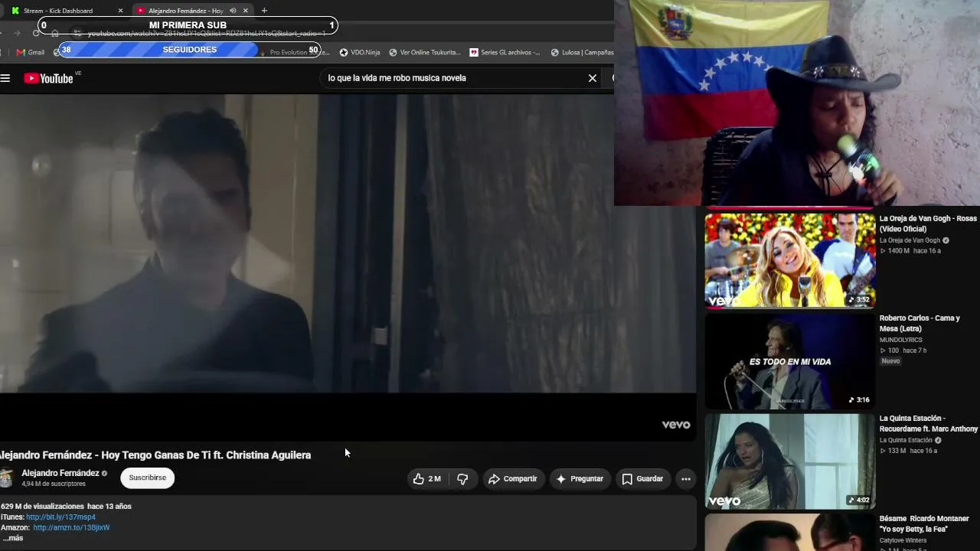Save the video with Guardar
The width and height of the screenshot is (980, 551).
click(x=642, y=479)
